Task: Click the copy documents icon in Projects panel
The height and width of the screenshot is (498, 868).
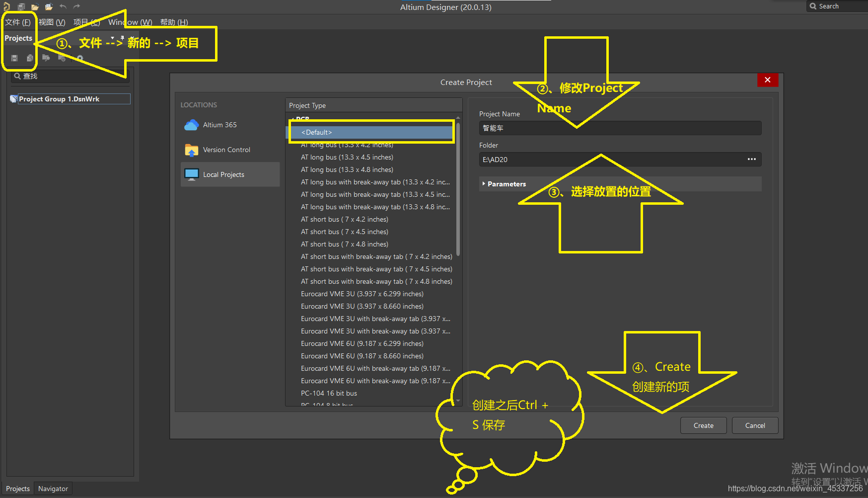Action: click(30, 58)
